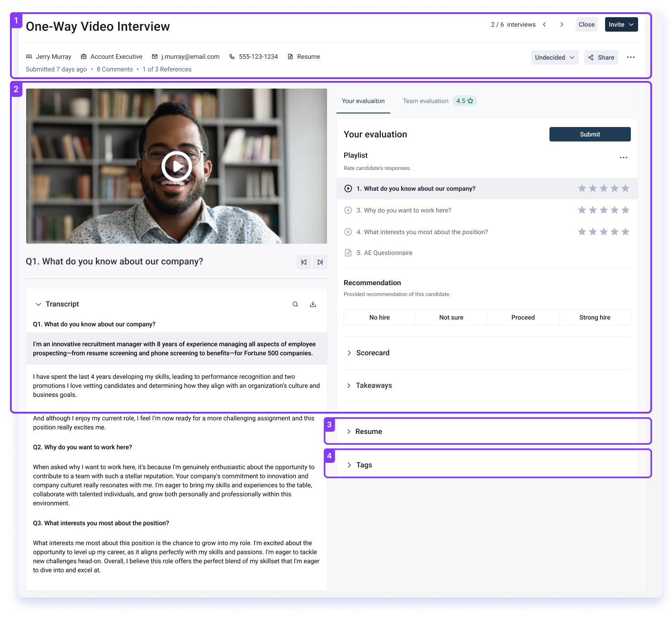Select playlist question 3 Why work here

click(x=487, y=210)
